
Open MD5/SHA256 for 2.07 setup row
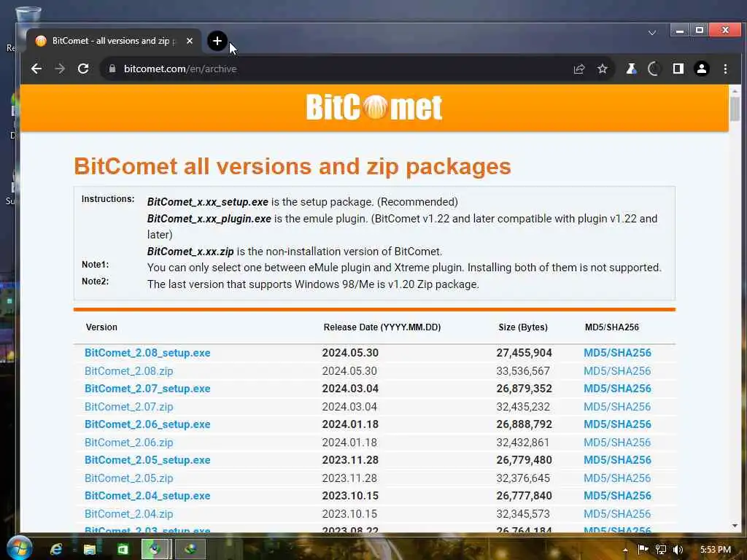click(617, 389)
